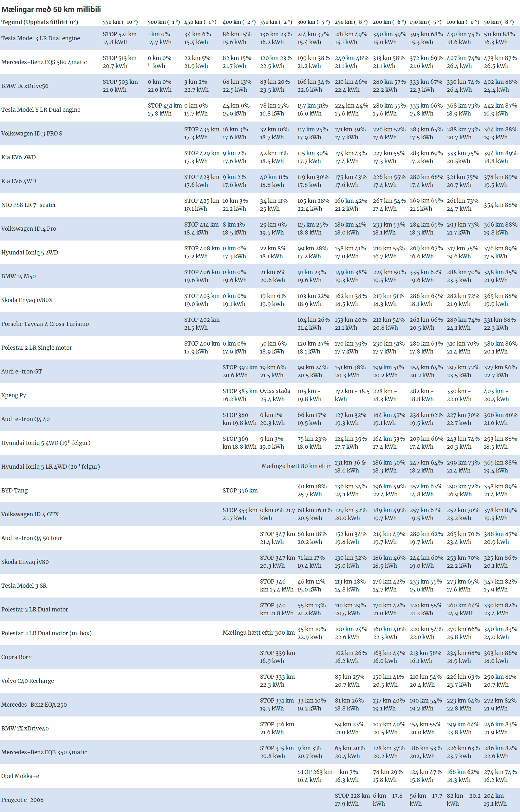
Task: Select the 'Audi e-tron Q4 40' row name
Action: (x=26, y=419)
